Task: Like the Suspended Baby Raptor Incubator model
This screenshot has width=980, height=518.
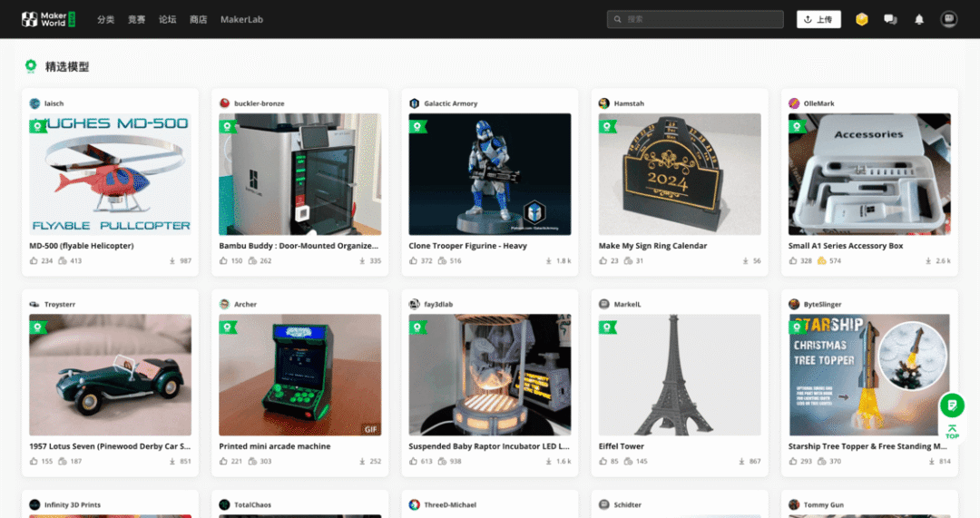Action: point(413,461)
